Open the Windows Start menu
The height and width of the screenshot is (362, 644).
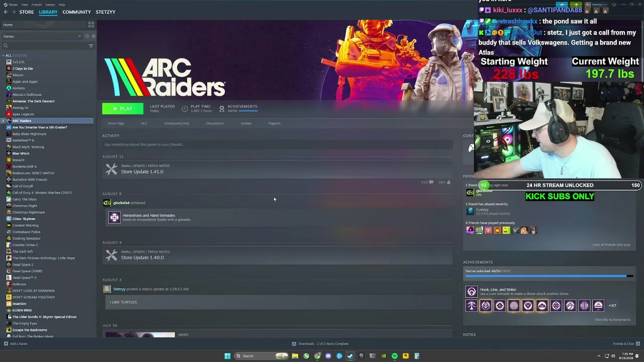(227, 356)
